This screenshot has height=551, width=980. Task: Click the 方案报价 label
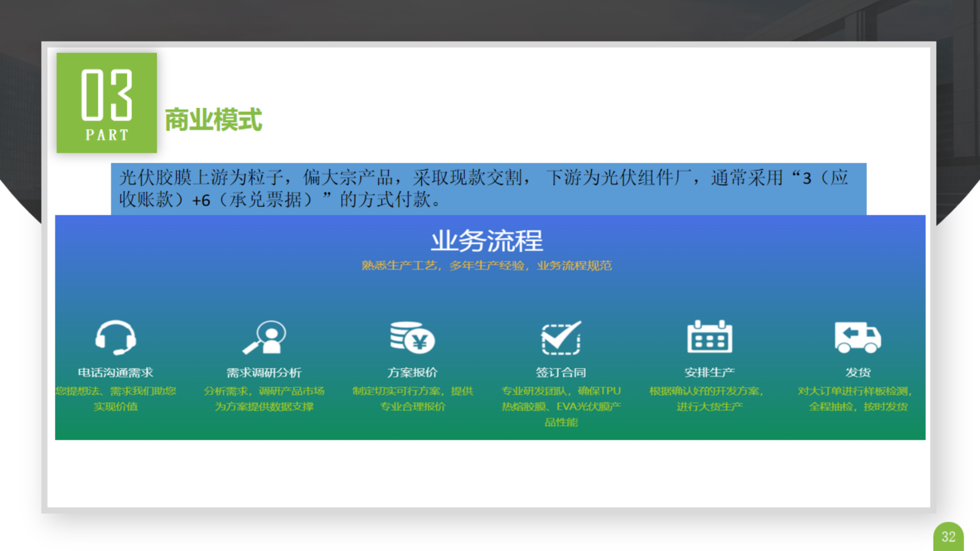click(412, 372)
